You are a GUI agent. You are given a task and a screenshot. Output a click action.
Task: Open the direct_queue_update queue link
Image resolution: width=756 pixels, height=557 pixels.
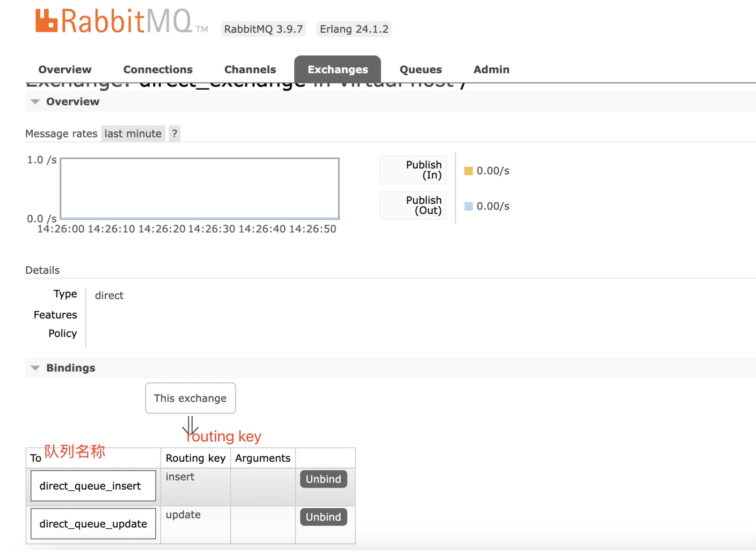[x=93, y=524]
